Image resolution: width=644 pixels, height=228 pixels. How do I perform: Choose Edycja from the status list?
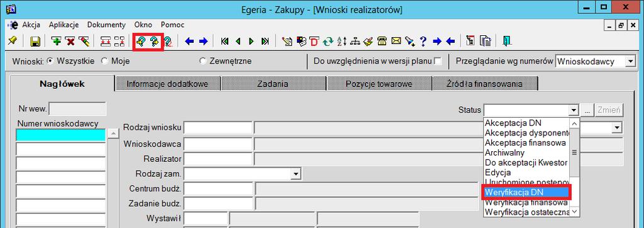pos(526,173)
